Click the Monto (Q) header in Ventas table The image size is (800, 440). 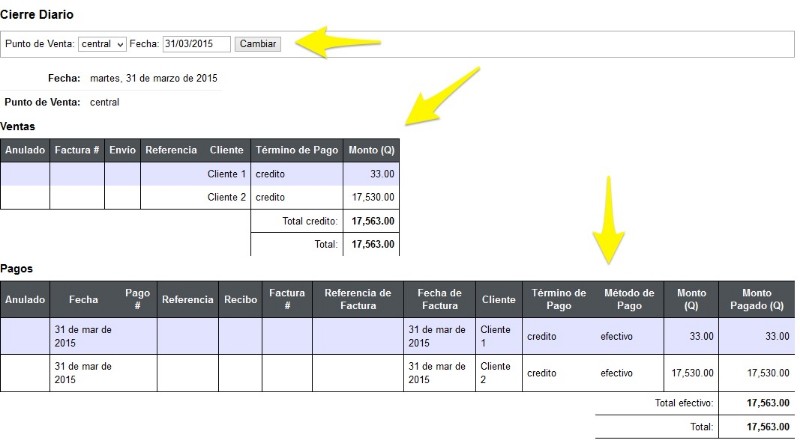point(371,150)
